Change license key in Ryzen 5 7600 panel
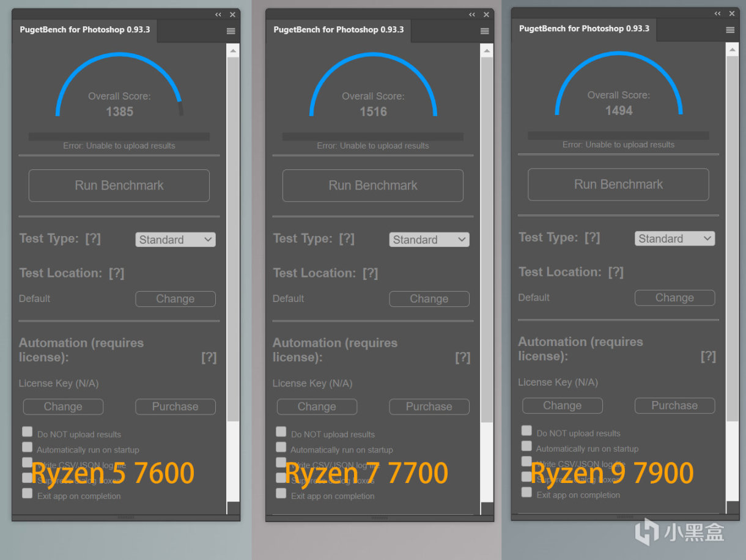 [x=63, y=407]
